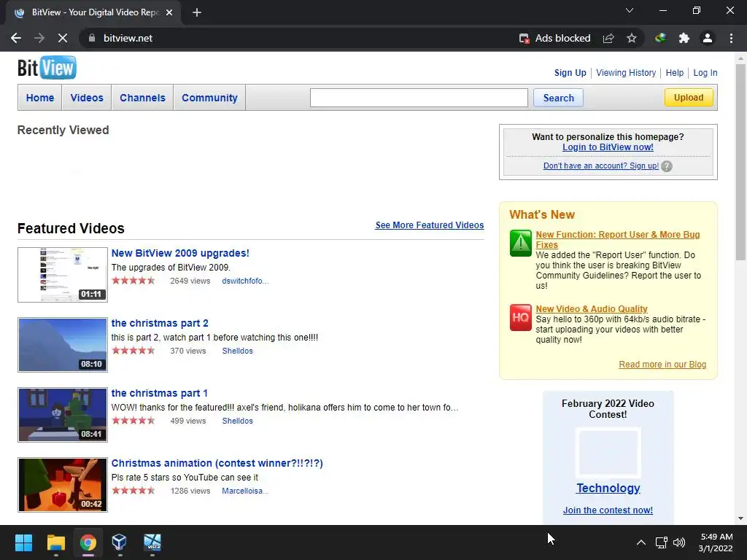Open the Ads blocked indicator
The width and height of the screenshot is (747, 560).
[x=554, y=38]
